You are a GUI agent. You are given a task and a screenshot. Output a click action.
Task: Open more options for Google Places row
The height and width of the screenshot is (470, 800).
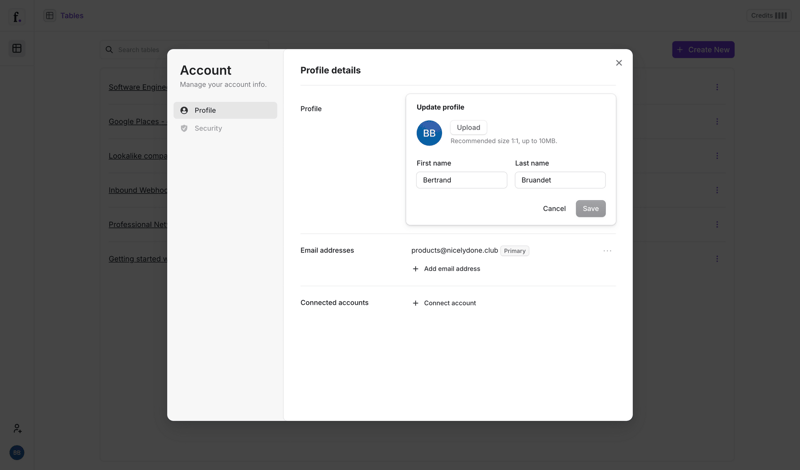click(x=717, y=121)
